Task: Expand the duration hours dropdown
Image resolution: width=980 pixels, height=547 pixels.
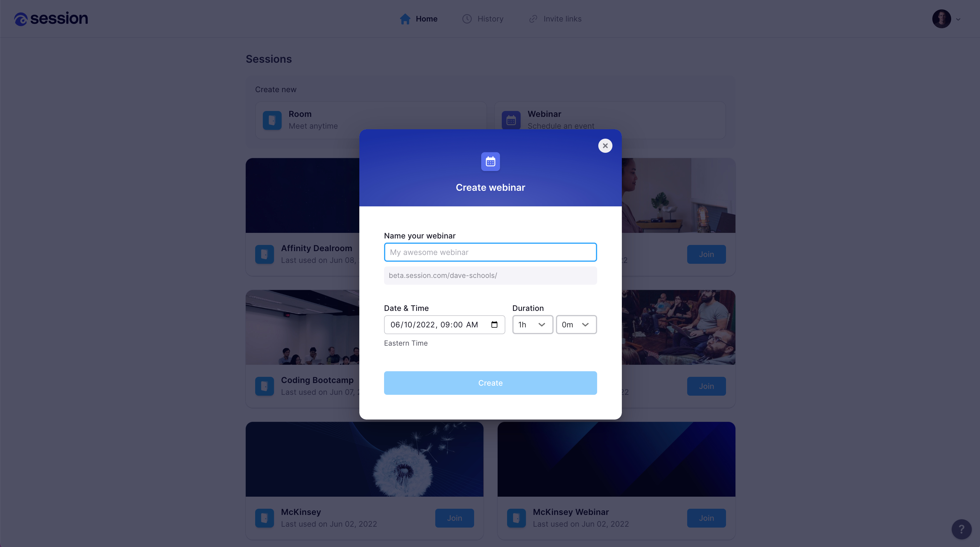Action: (x=532, y=324)
